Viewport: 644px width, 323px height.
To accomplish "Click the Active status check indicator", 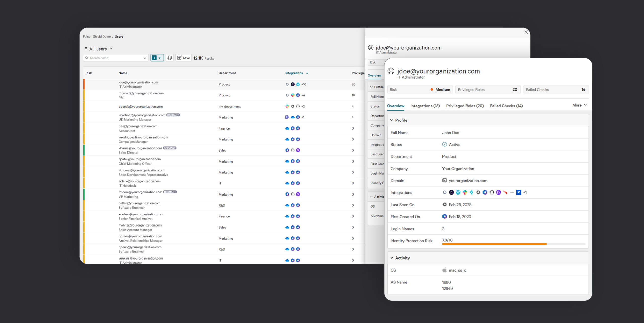I will [x=444, y=144].
